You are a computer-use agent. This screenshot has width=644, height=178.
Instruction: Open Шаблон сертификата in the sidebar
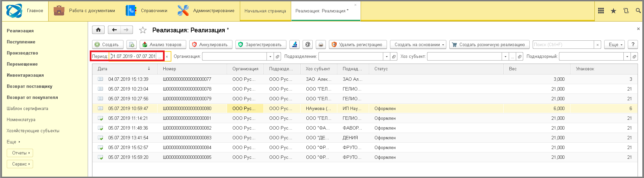[x=27, y=108]
